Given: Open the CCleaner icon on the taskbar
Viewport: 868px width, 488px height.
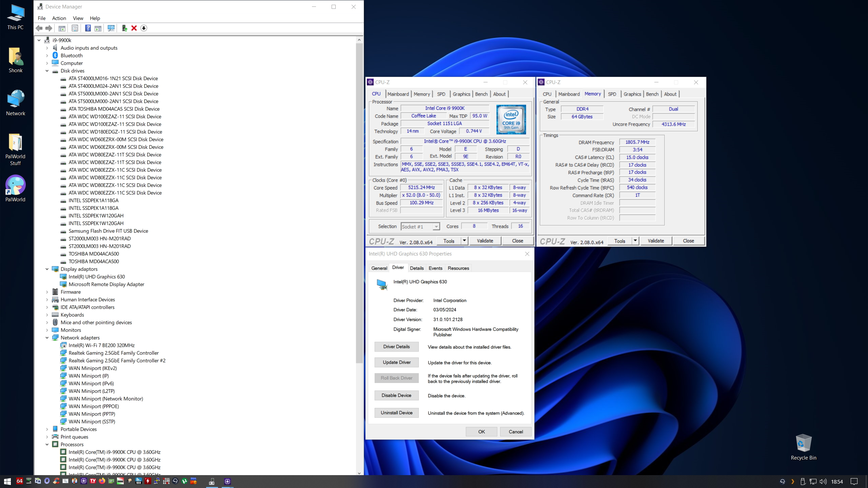Looking at the screenshot, I should point(56,481).
